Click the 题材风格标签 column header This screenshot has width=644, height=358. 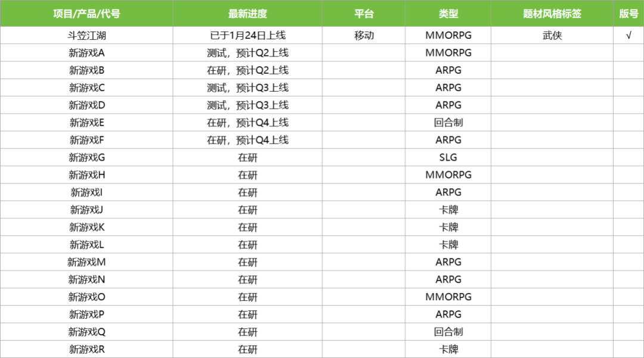tap(552, 14)
